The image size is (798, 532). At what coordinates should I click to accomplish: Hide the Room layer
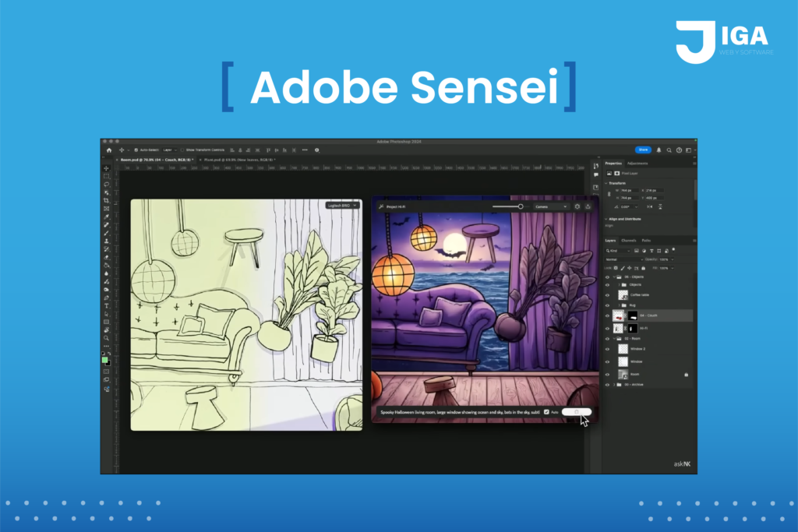click(607, 375)
